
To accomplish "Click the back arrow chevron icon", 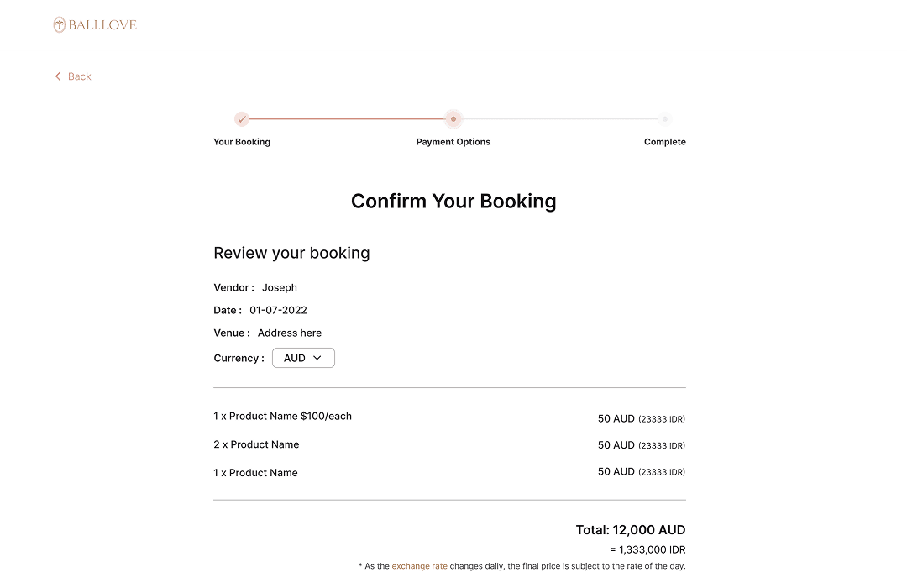I will (58, 76).
